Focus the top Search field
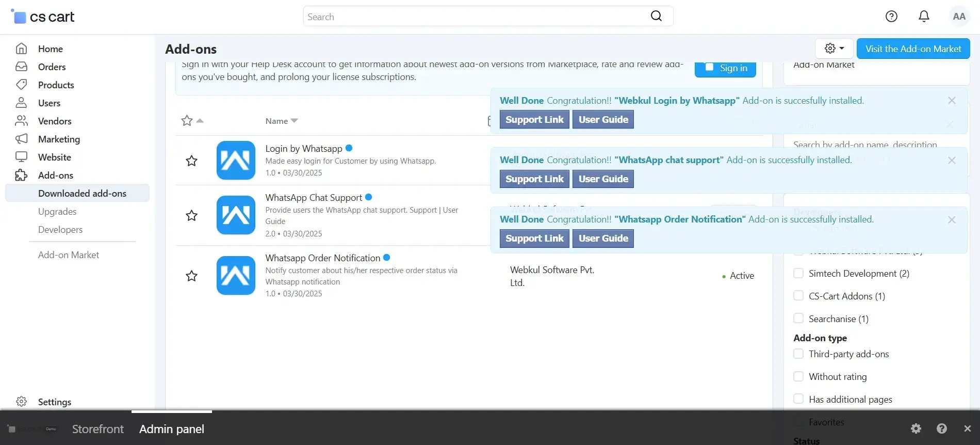 click(475, 17)
